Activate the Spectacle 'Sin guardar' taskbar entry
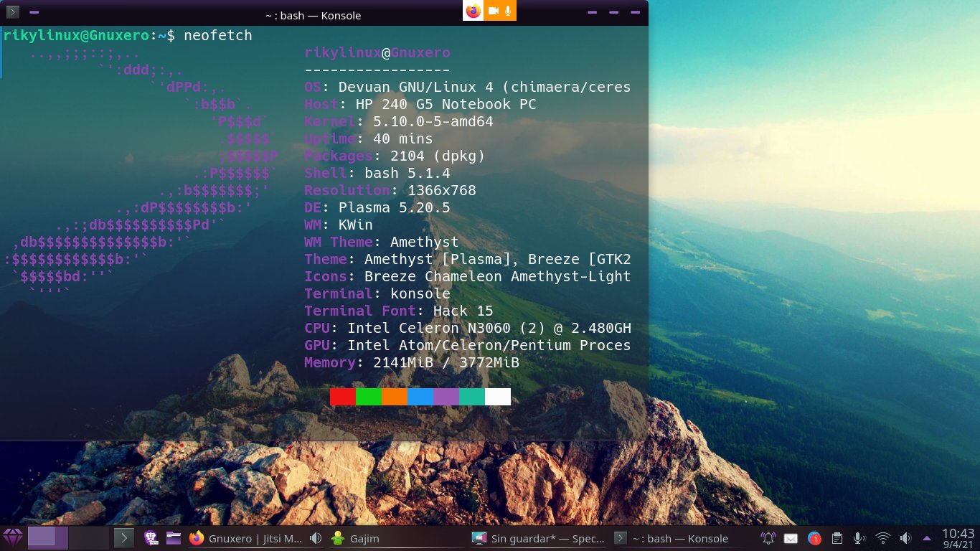The width and height of the screenshot is (980, 551). (538, 538)
